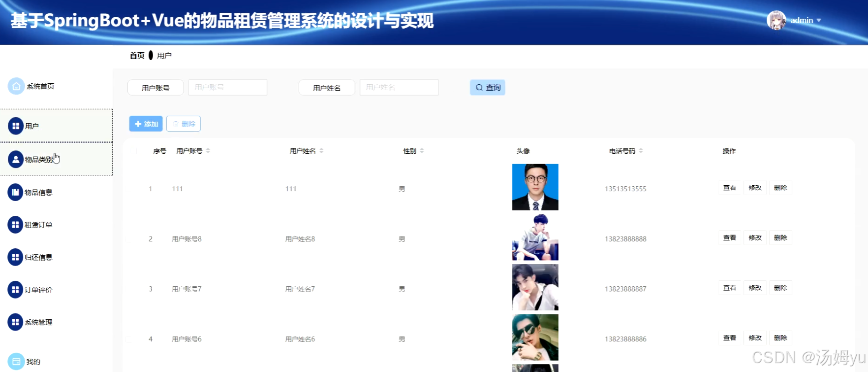
Task: Click the 用户姓名6 cell
Action: [300, 339]
